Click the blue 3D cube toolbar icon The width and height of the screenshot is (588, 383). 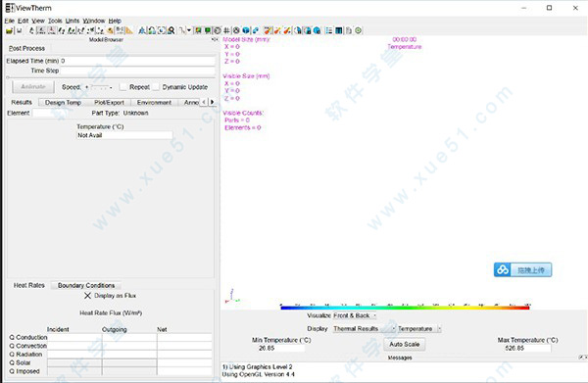(246, 30)
